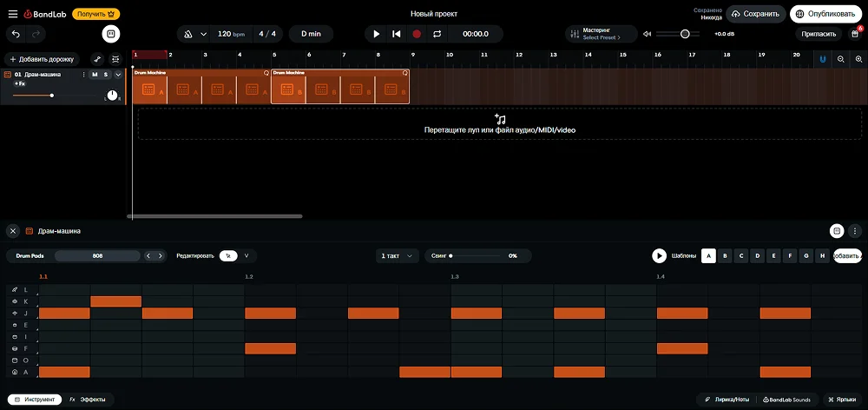The height and width of the screenshot is (410, 868).
Task: Open the gift icon with badge 6
Action: 854,34
